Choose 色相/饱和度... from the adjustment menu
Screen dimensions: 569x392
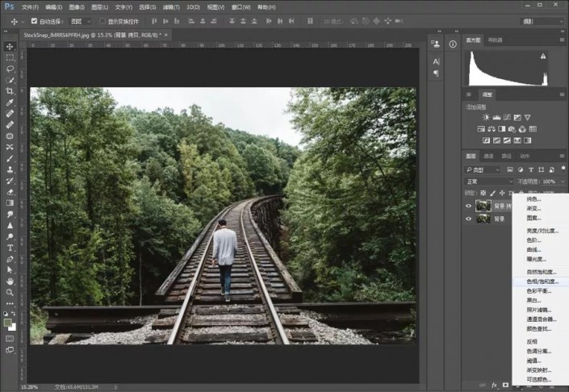(x=541, y=281)
